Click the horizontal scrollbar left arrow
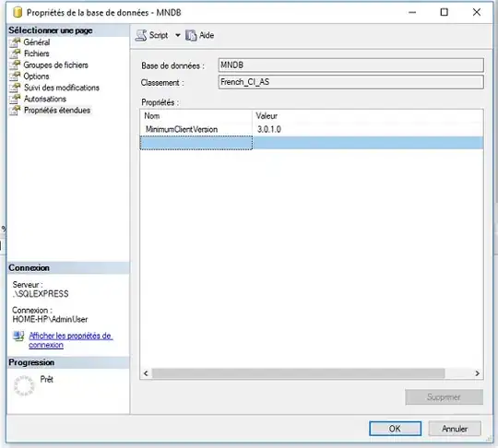498x448 pixels. [146, 373]
